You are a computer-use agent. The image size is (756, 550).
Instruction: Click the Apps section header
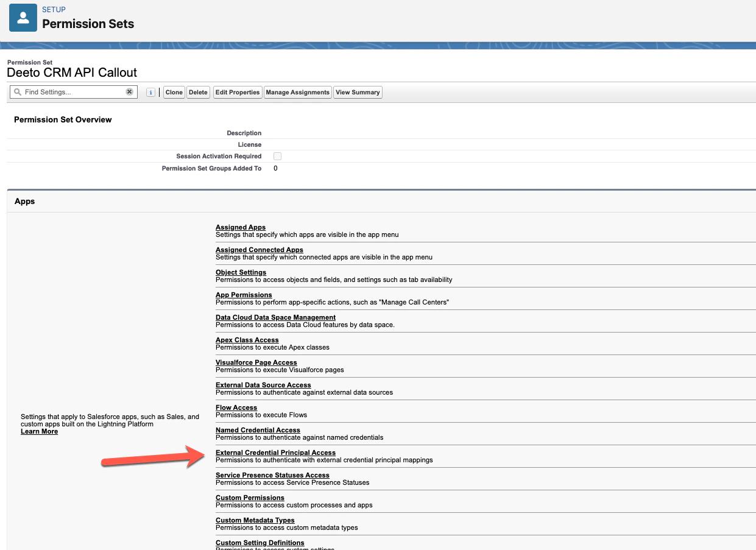24,201
